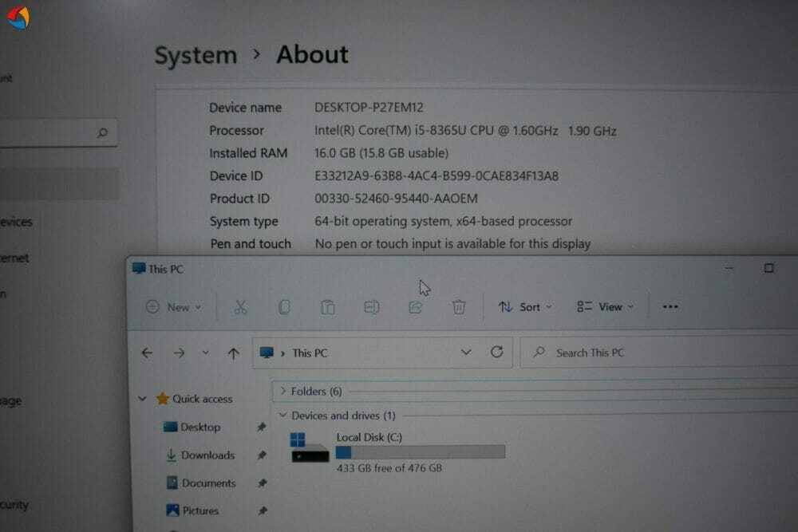The height and width of the screenshot is (532, 798).
Task: Open the See more ellipsis menu
Action: [670, 307]
